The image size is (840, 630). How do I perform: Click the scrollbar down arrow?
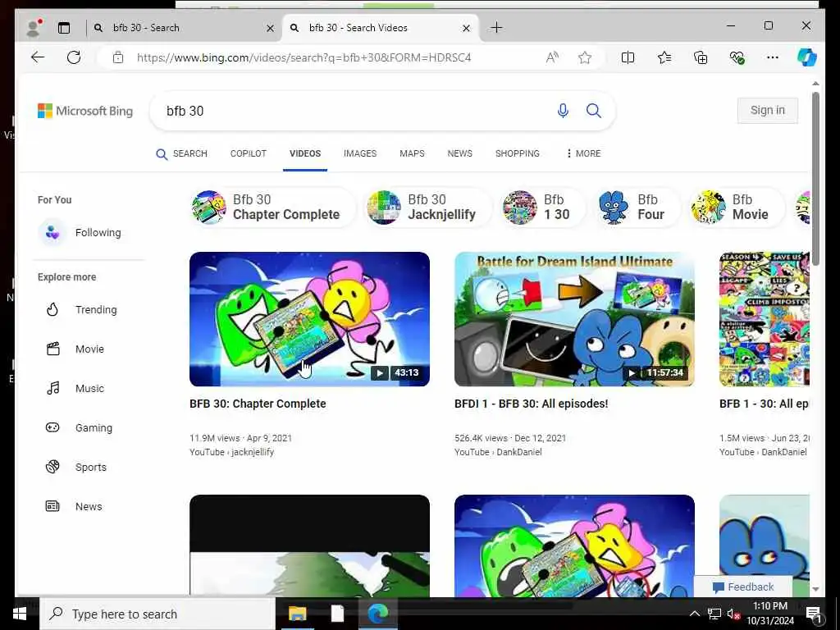point(815,589)
